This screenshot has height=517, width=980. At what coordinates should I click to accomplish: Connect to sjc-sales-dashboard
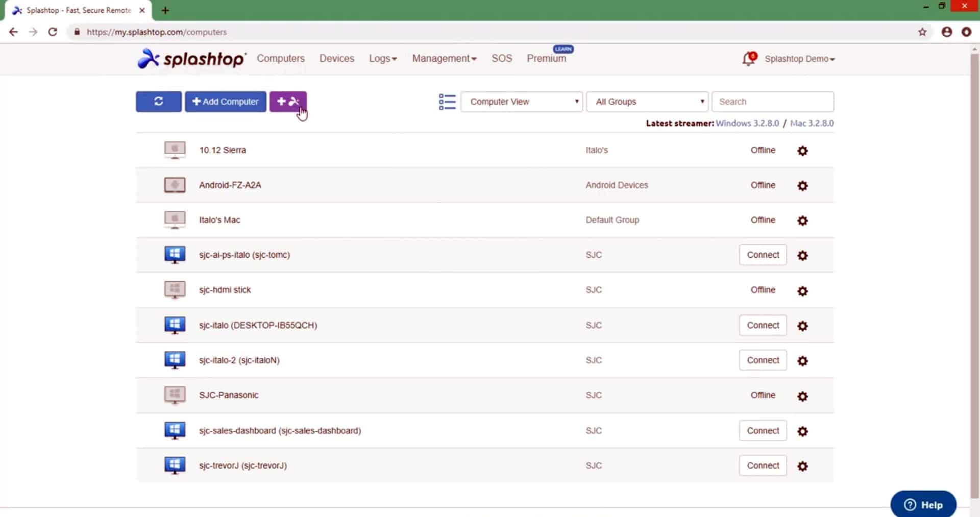(x=763, y=430)
